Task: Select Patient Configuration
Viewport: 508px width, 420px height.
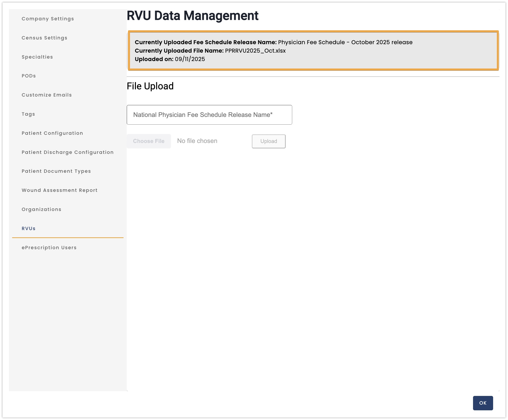Action: pyautogui.click(x=52, y=133)
